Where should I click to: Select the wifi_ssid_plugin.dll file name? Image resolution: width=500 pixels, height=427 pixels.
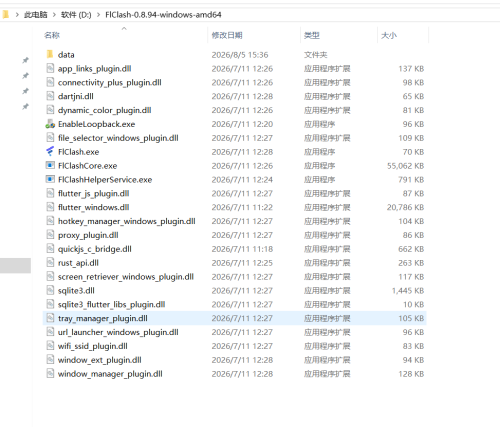93,346
